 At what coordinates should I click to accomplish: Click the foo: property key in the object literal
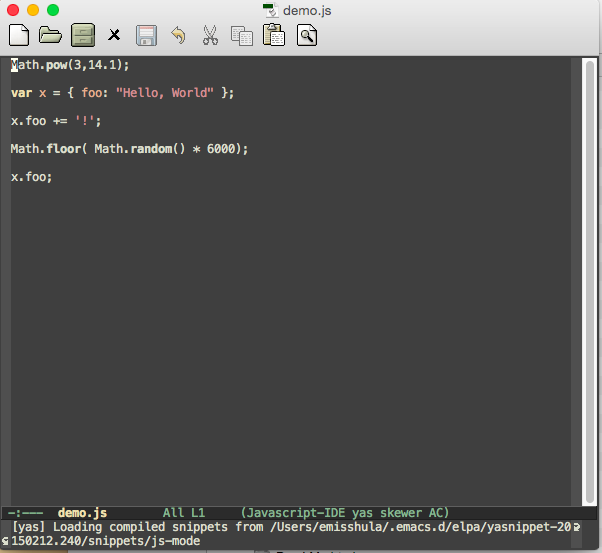[x=95, y=93]
